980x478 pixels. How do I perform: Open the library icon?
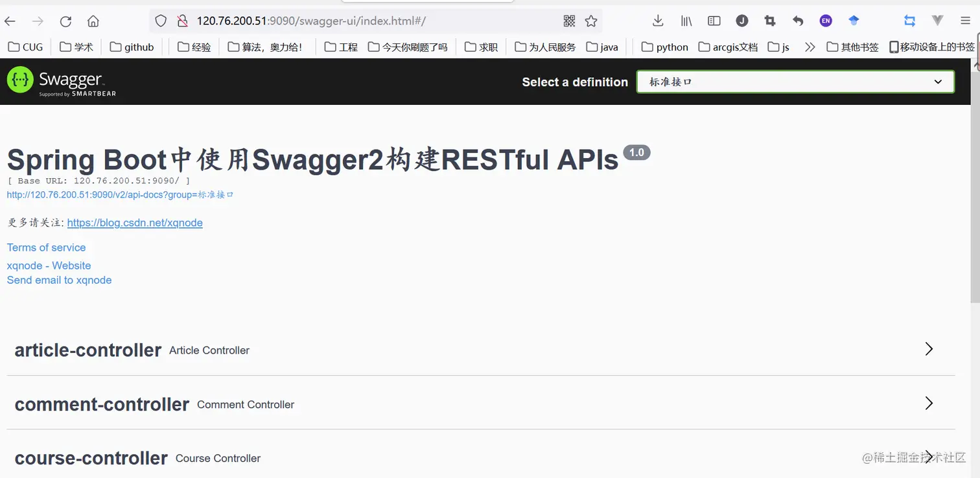(x=686, y=21)
